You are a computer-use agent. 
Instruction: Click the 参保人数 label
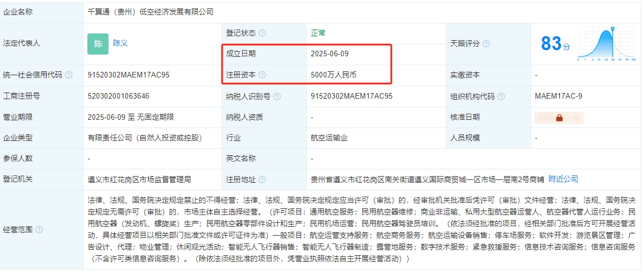(x=18, y=159)
